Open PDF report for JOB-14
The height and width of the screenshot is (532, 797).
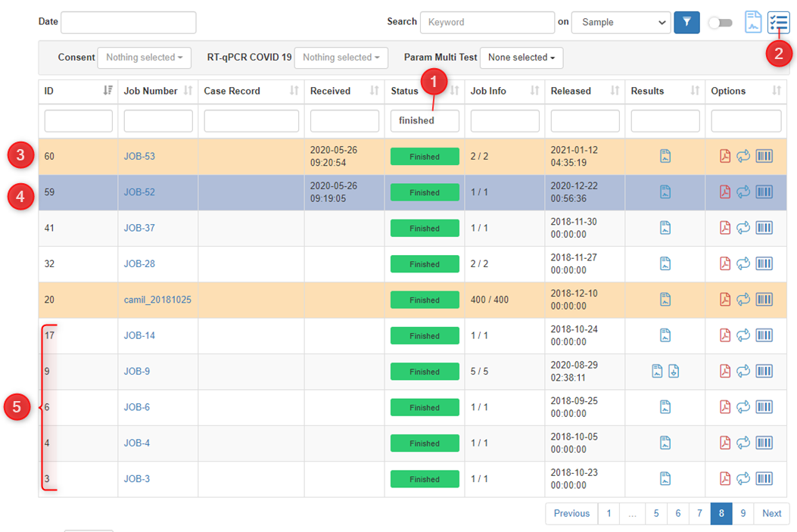coord(725,335)
